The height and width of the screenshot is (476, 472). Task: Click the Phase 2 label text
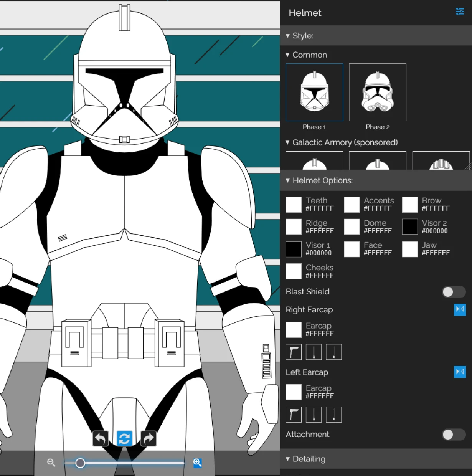click(378, 127)
